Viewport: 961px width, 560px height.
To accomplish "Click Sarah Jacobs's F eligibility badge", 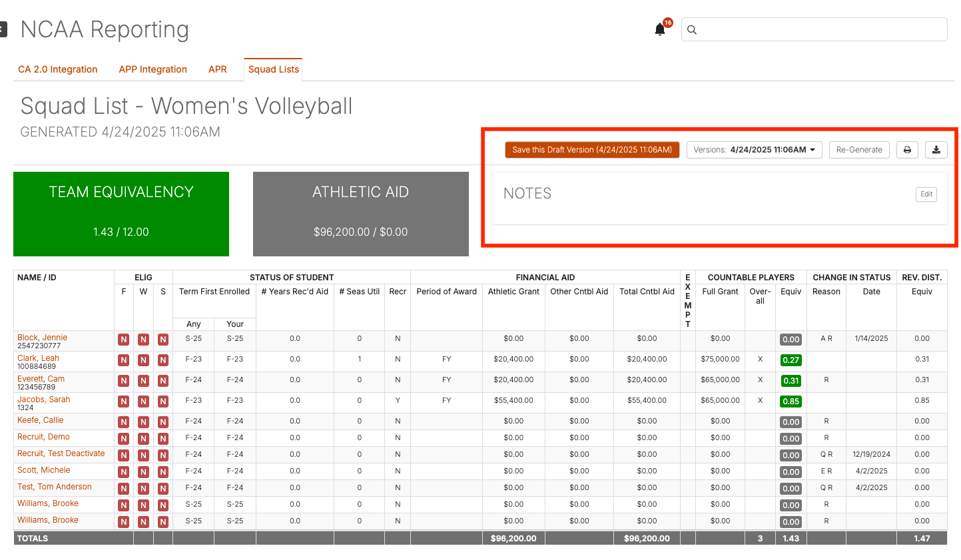I will (123, 402).
